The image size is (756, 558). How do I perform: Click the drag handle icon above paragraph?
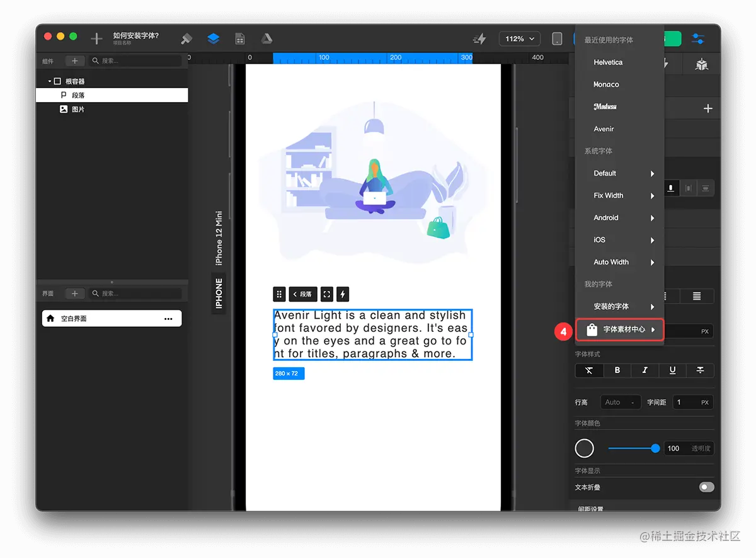[280, 294]
